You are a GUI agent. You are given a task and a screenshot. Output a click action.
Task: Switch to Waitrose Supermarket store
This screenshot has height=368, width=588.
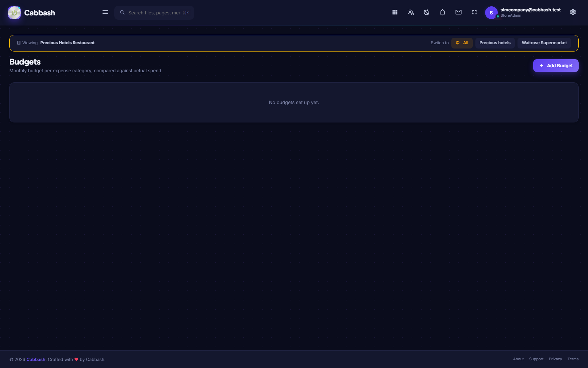(544, 43)
